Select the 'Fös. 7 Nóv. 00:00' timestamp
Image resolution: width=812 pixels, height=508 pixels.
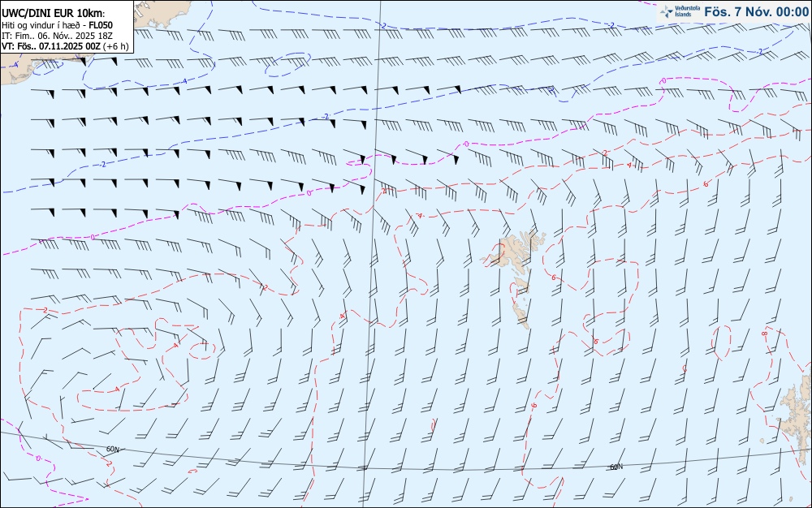click(x=756, y=12)
